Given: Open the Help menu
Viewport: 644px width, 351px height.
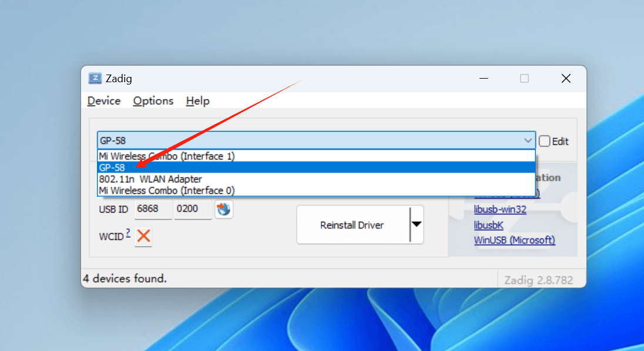Looking at the screenshot, I should (197, 101).
